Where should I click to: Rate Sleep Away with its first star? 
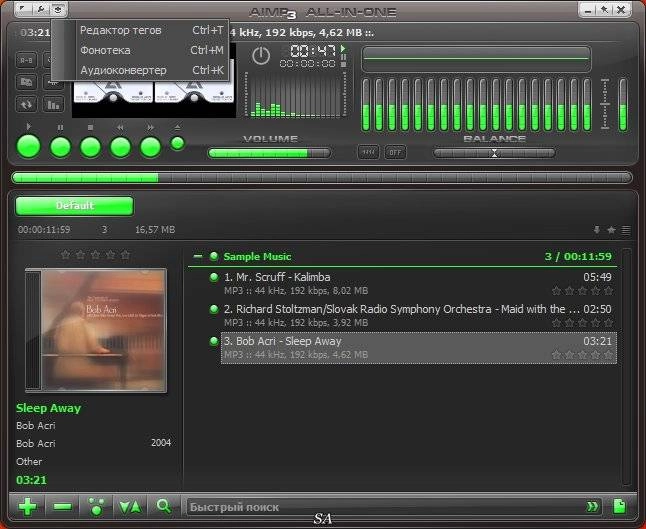(556, 354)
